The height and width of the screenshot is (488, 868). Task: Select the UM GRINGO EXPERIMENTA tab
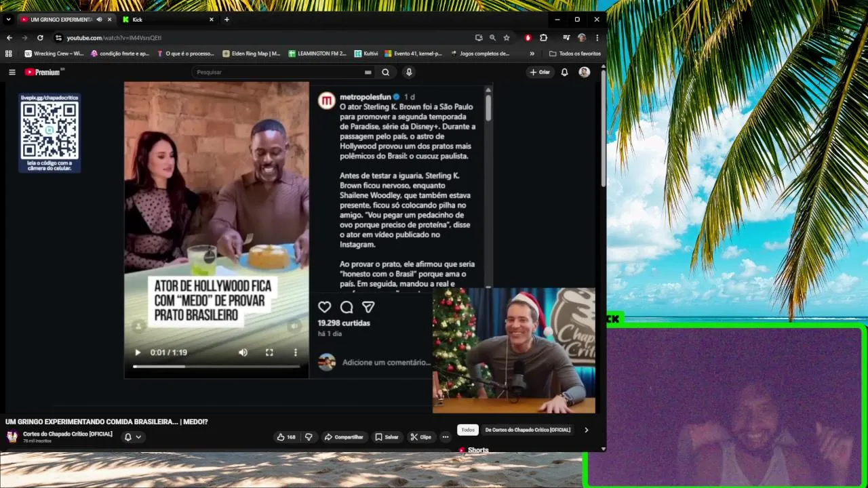tap(60, 20)
